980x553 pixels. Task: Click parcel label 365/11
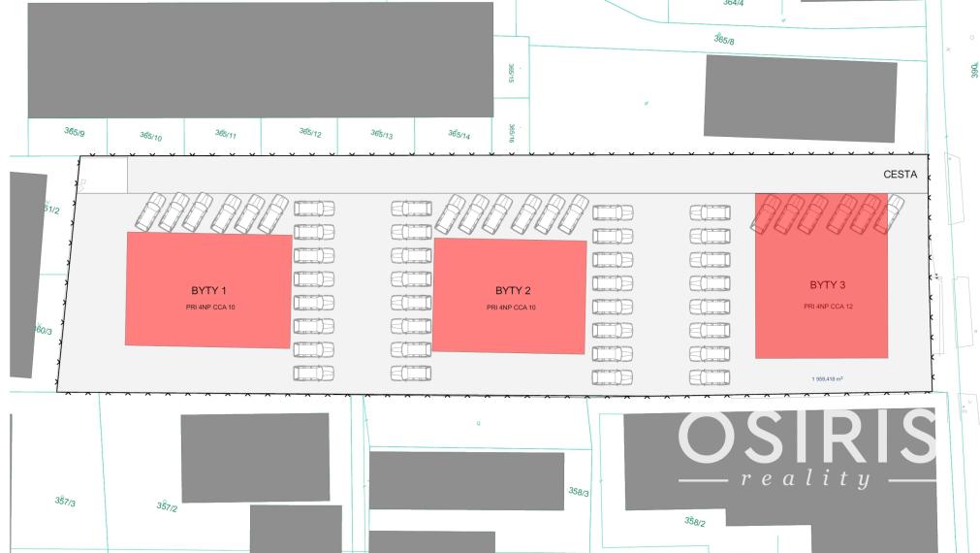coord(225,135)
